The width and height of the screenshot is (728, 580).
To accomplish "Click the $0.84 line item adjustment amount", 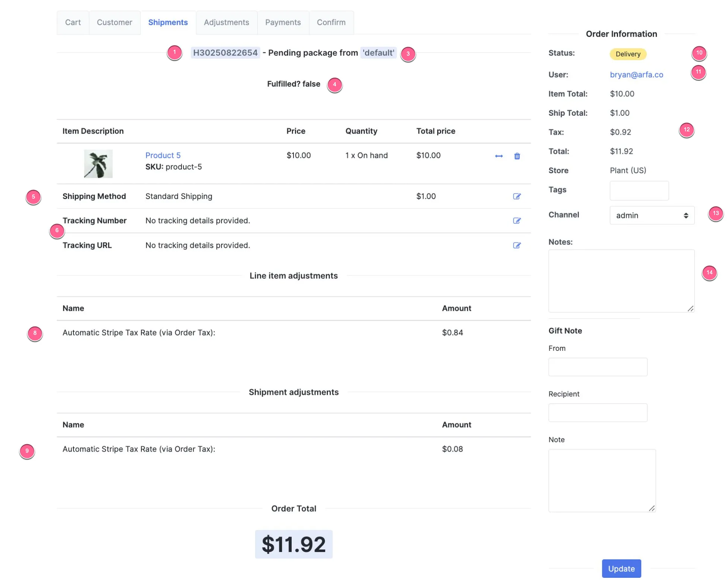I will (x=452, y=333).
